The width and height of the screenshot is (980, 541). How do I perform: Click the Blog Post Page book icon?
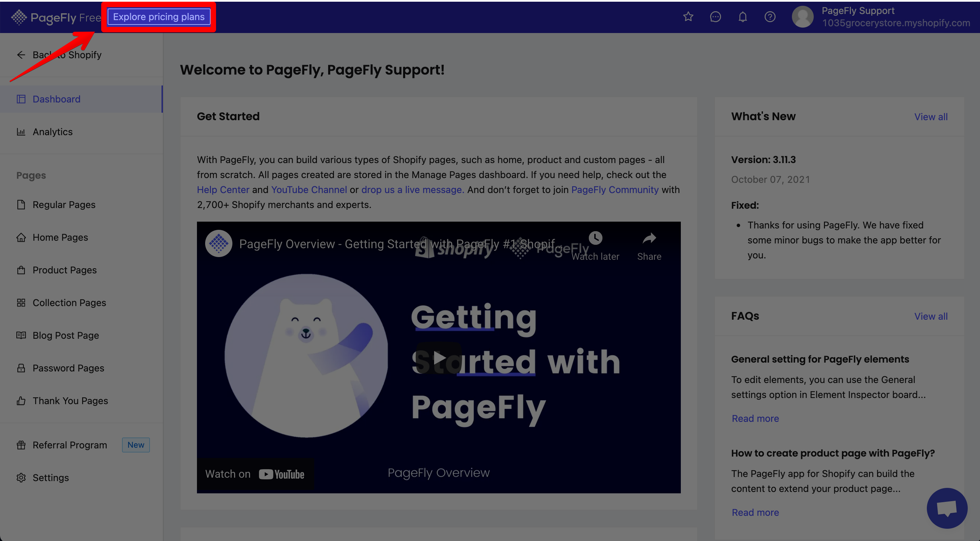coord(21,335)
